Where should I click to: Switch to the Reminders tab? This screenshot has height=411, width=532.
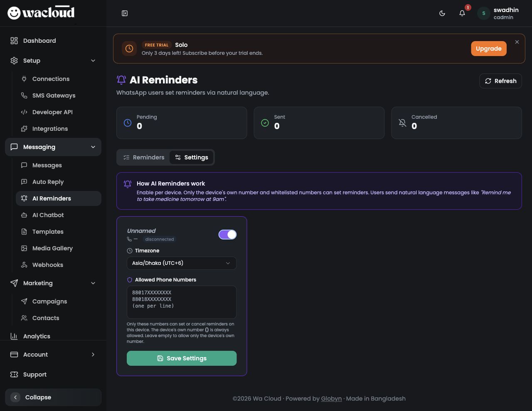[x=143, y=157]
